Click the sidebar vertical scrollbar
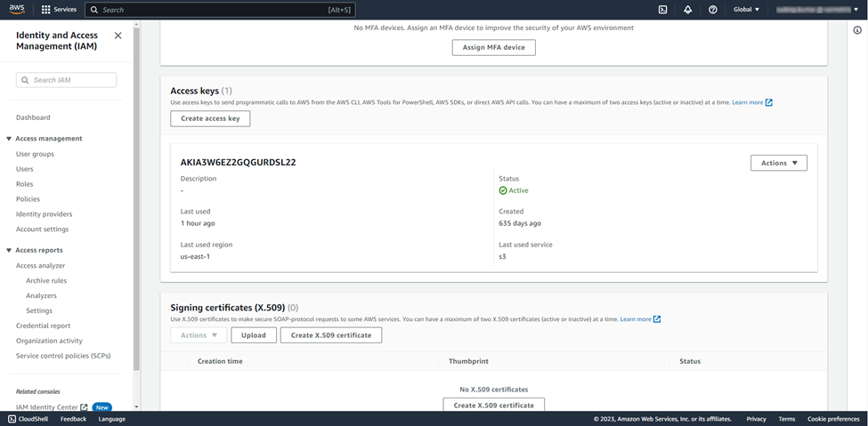868x426 pixels. click(x=137, y=199)
